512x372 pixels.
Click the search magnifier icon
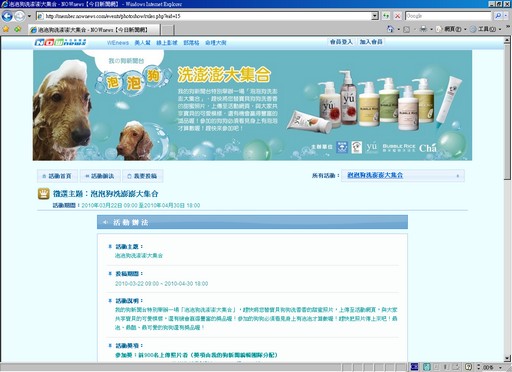(x=498, y=16)
